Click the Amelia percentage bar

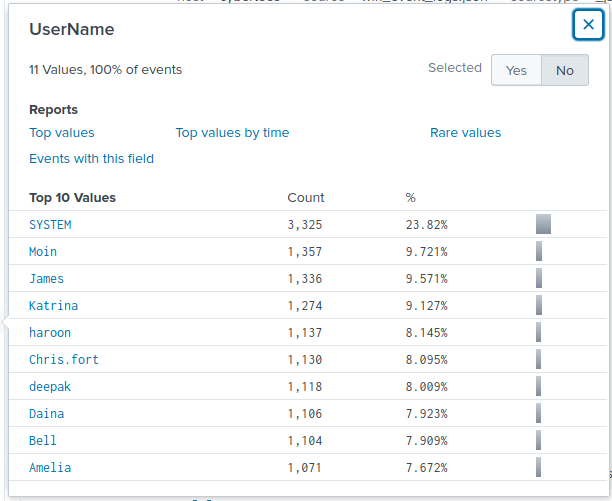tap(538, 468)
